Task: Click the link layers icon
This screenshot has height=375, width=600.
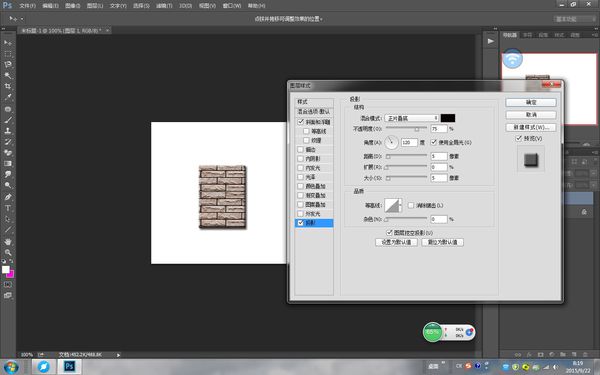Action: [x=518, y=355]
